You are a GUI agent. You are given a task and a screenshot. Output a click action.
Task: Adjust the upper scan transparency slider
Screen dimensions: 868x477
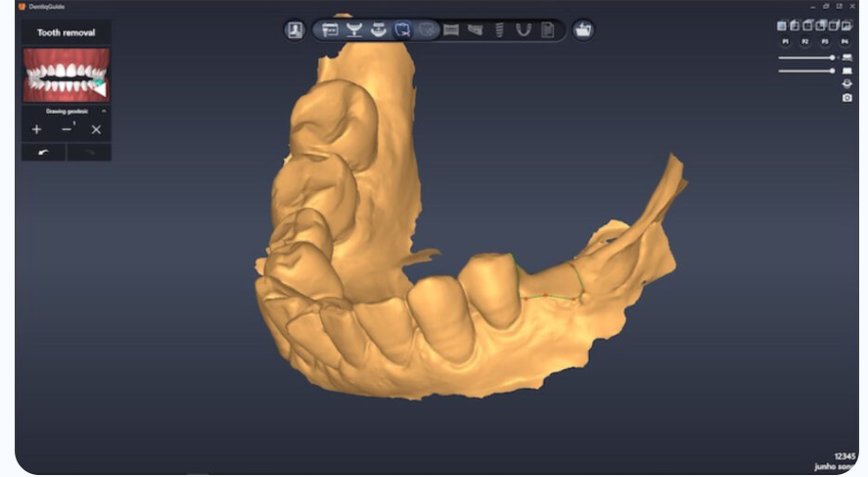coord(832,58)
